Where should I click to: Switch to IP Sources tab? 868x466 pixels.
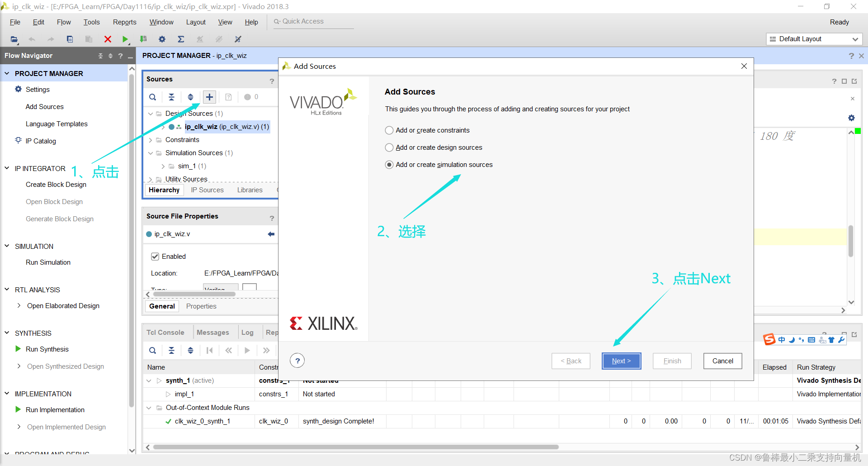point(207,190)
